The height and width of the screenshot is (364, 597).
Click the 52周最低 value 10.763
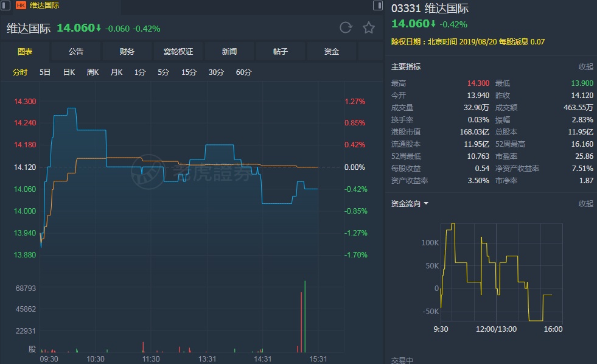pos(478,156)
